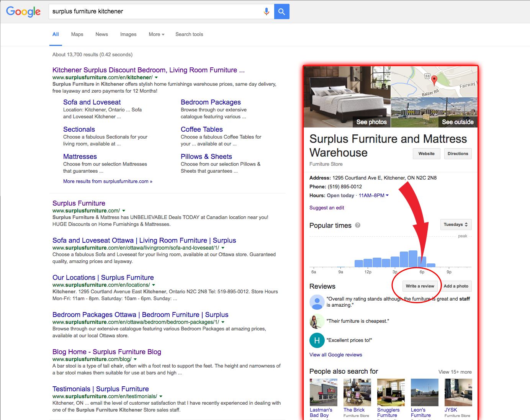Open 'Blog Home - Surplus Furniture Blog' result
Image resolution: width=530 pixels, height=420 pixels.
point(107,352)
